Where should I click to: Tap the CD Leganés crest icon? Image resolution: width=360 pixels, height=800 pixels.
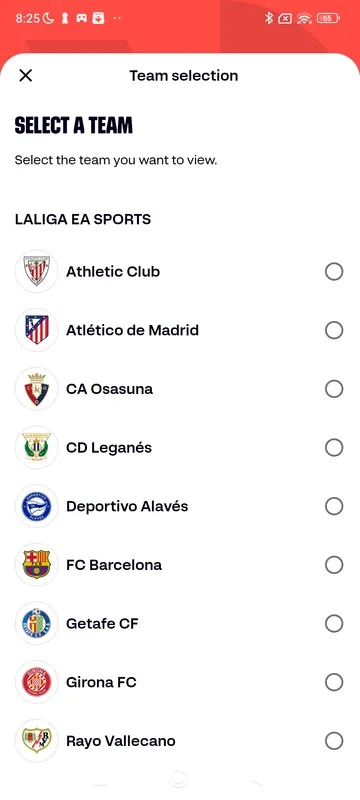pyautogui.click(x=37, y=447)
